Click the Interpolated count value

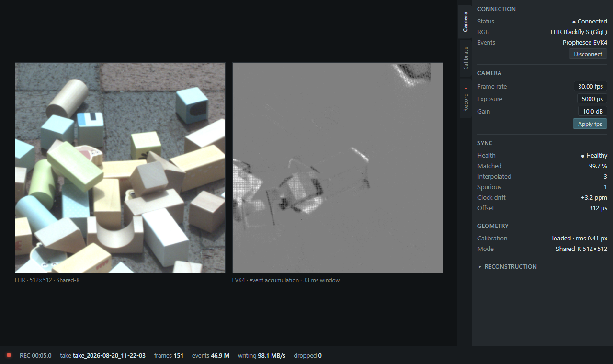605,177
